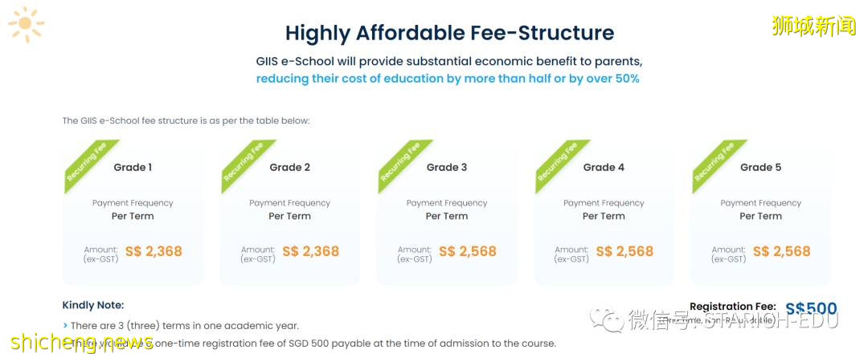Click the "Kindly Note:" heading
This screenshot has width=868, height=358.
(93, 306)
